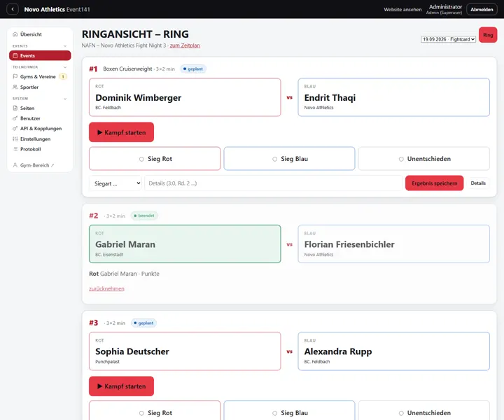Click the Benutzer key icon
Viewport: 504px width, 420px height.
click(15, 118)
